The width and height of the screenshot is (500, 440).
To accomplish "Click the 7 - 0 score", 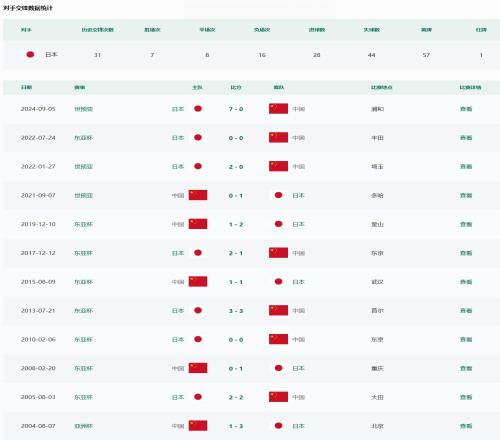I will (x=236, y=109).
